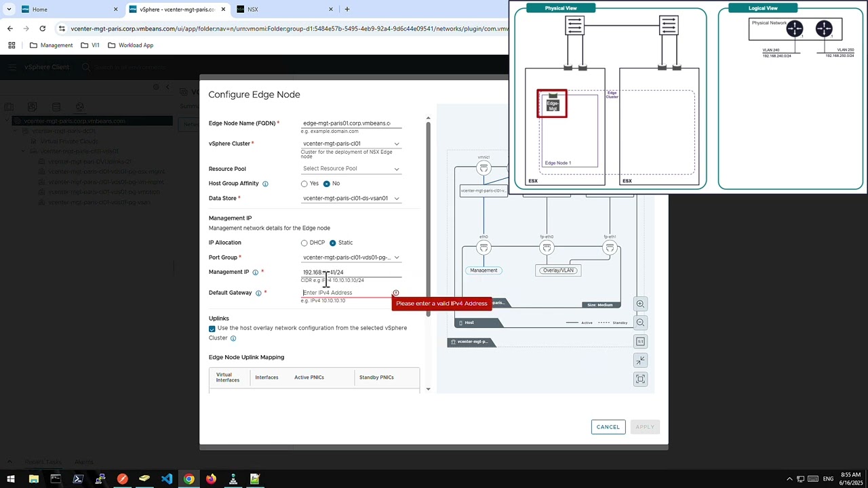Image resolution: width=868 pixels, height=488 pixels.
Task: Click the Management label in diagram
Action: (484, 270)
